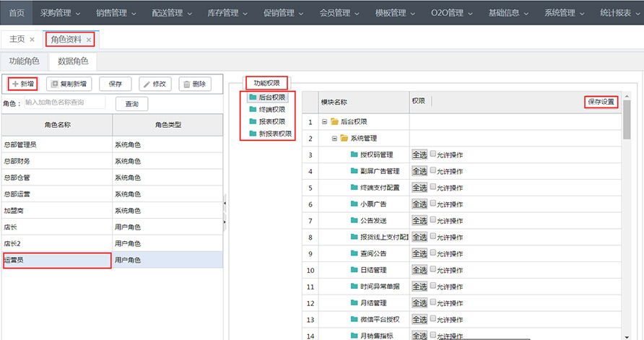Open the 采购管理 dropdown menu
The image size is (644, 340).
61,13
